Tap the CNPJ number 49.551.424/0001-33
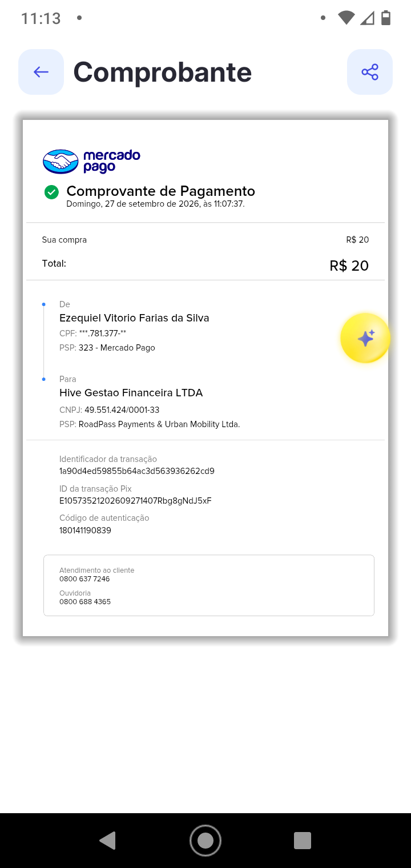Screen dimensions: 411x868 click(x=122, y=410)
